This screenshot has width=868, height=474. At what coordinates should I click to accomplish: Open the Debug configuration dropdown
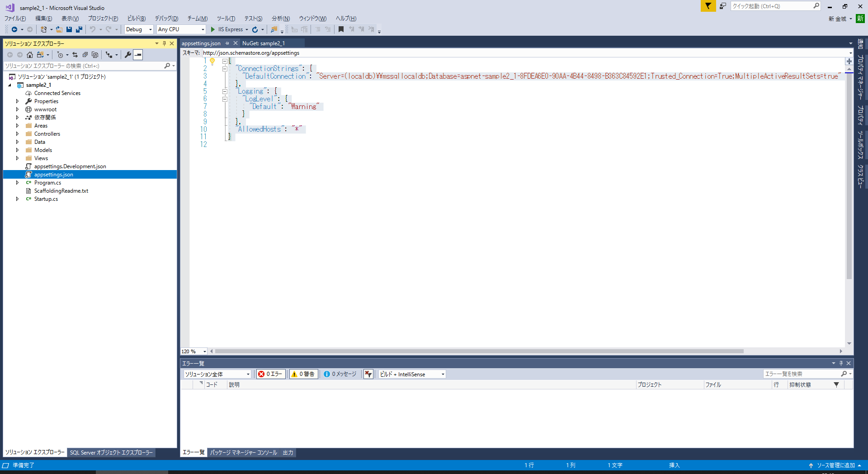tap(139, 29)
